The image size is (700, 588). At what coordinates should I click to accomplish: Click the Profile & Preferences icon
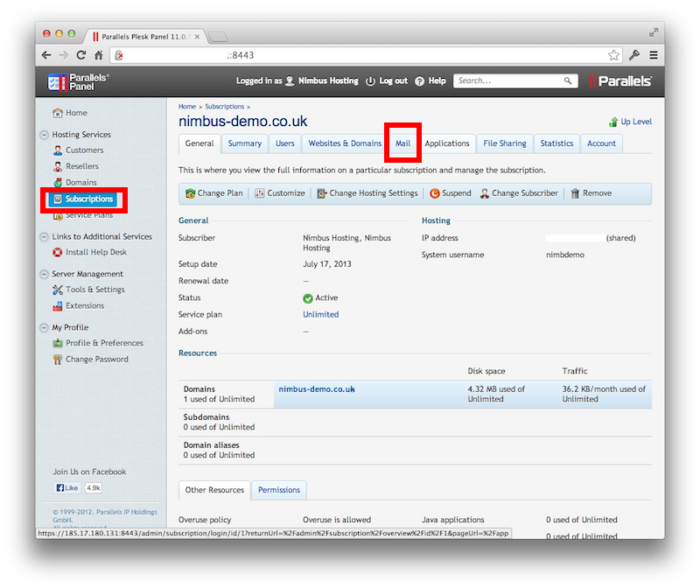click(58, 343)
